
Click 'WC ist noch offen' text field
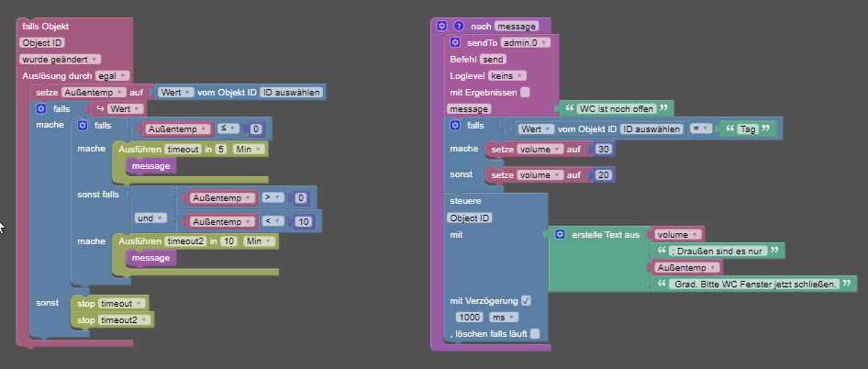[616, 108]
